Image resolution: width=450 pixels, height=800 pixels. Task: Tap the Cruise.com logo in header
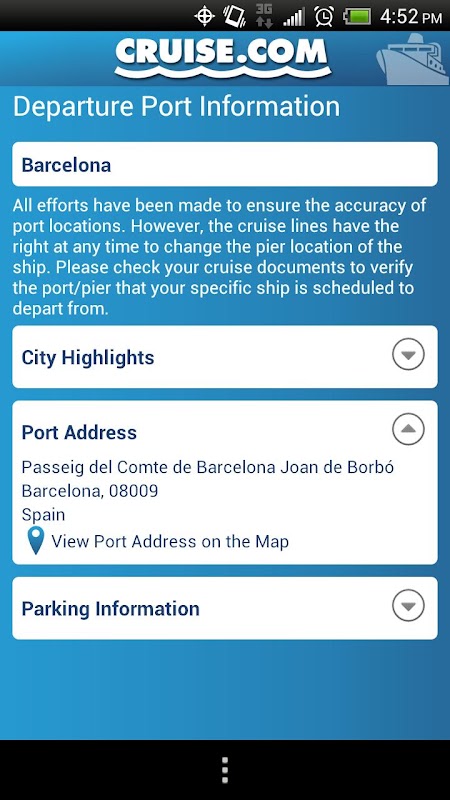[x=223, y=57]
